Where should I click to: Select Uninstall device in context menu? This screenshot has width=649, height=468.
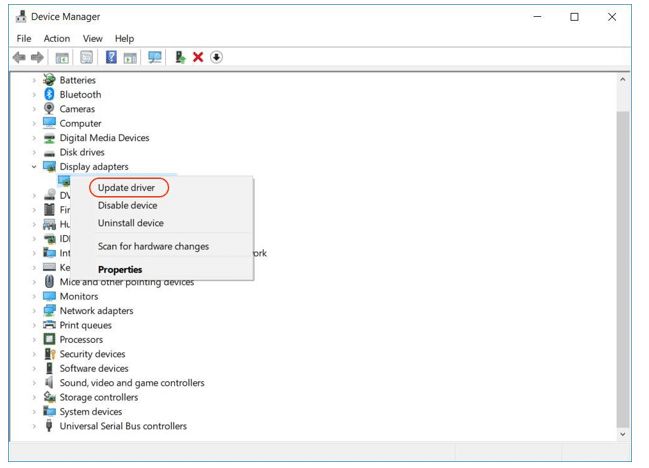tap(130, 223)
